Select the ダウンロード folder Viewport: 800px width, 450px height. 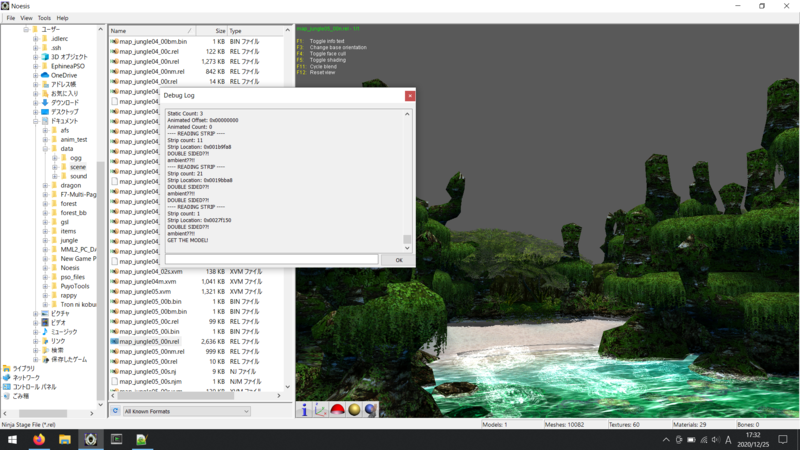65,103
